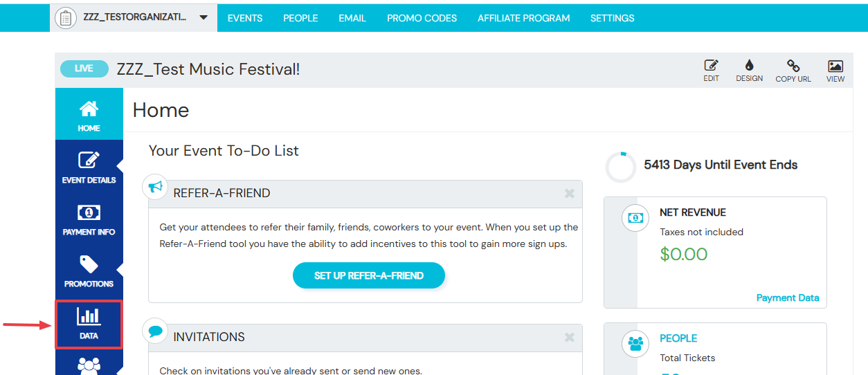
Task: Open Design droplet icon
Action: (x=749, y=66)
